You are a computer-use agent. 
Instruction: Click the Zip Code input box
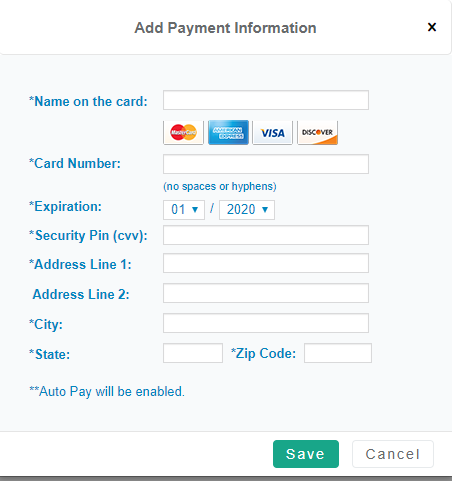tap(338, 353)
